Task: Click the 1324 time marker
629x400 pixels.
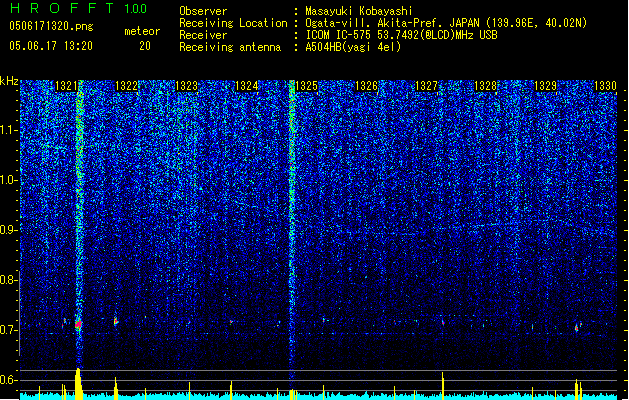Action: coord(246,86)
